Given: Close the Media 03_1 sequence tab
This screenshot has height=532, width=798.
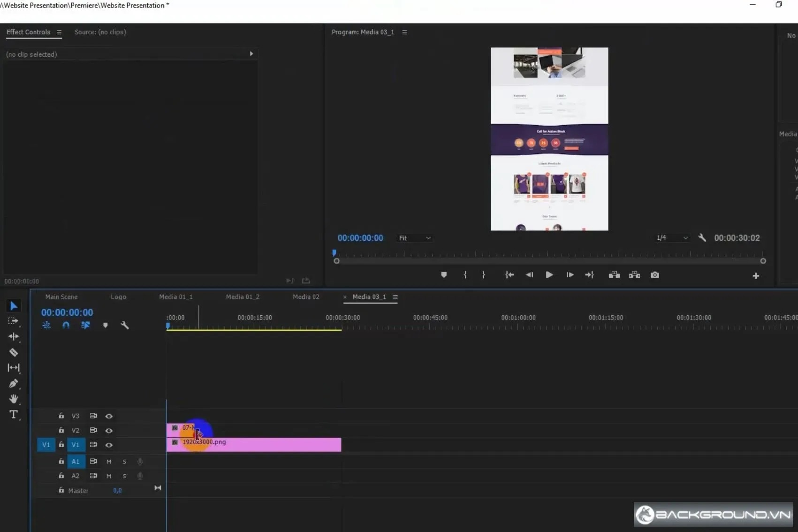Looking at the screenshot, I should [345, 297].
